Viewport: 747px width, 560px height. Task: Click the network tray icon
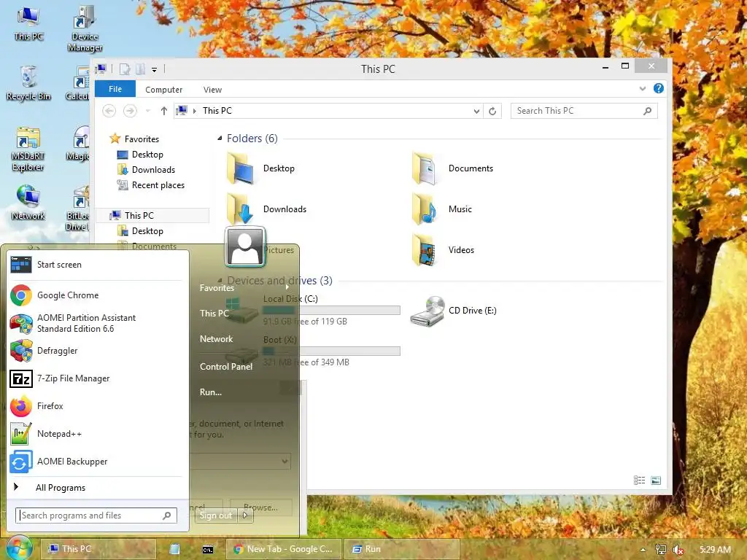point(660,550)
